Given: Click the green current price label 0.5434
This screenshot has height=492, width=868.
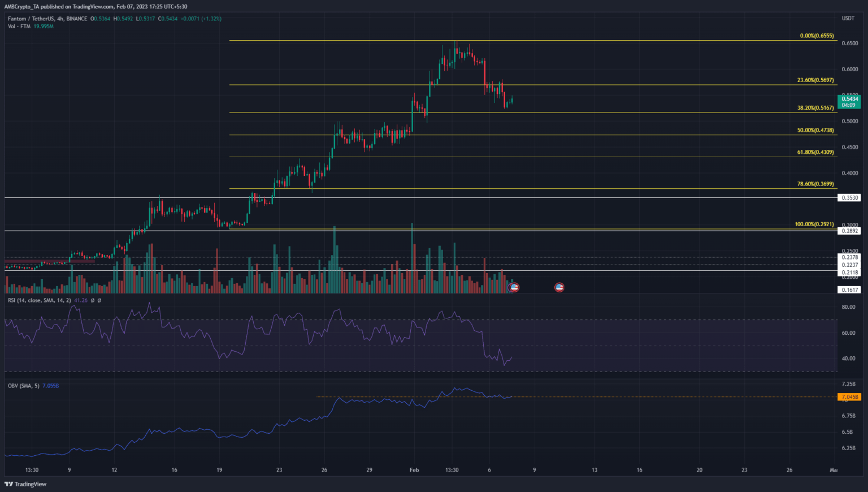Looking at the screenshot, I should pos(849,99).
